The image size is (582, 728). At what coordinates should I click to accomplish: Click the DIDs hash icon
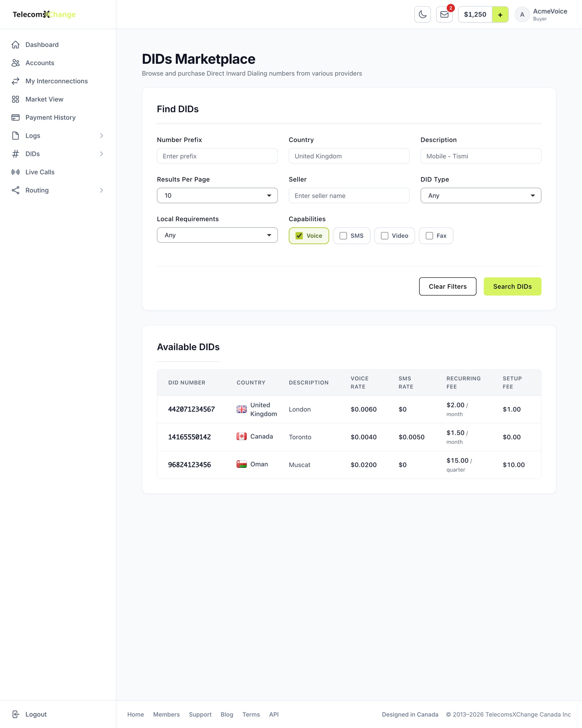[15, 154]
